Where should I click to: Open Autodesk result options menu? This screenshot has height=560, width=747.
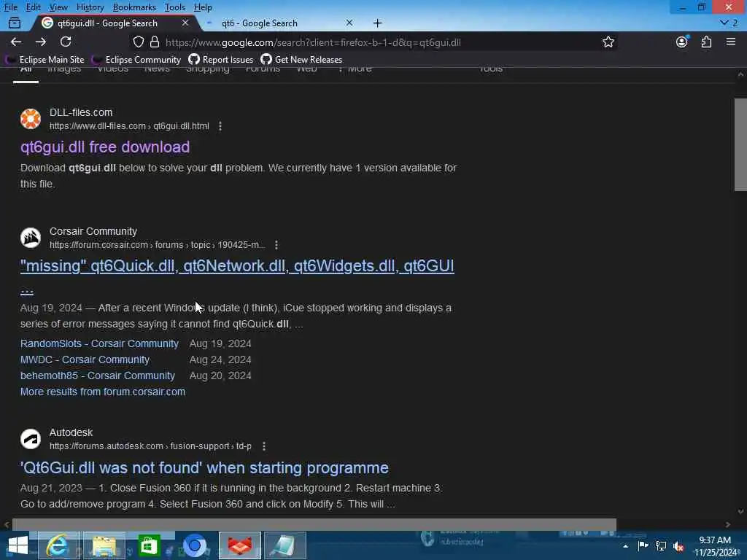click(x=264, y=446)
